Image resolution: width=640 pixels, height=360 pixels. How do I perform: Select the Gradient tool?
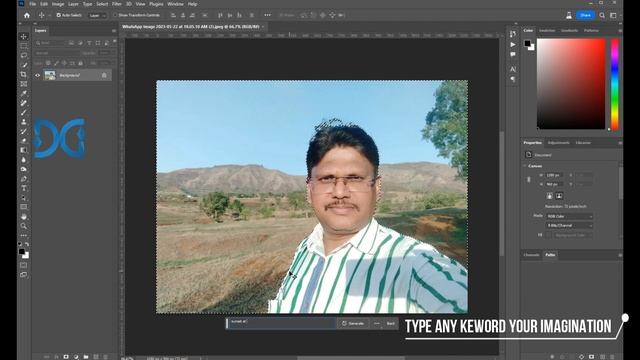[x=24, y=150]
